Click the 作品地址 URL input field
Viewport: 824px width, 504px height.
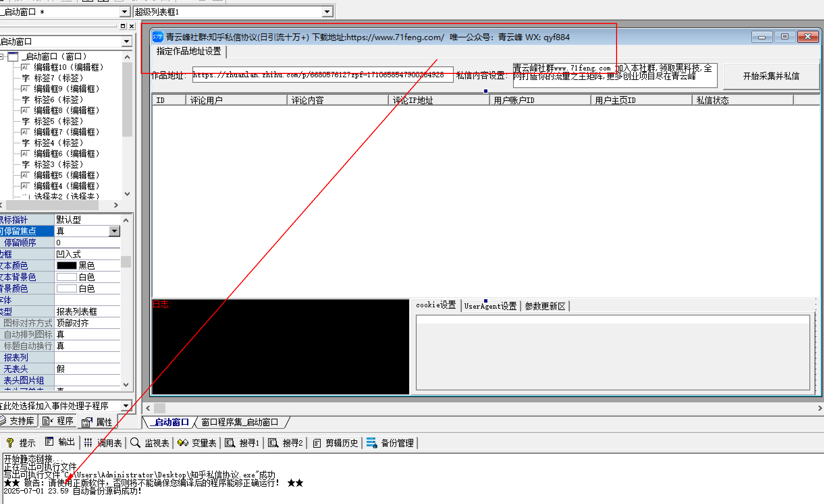coord(323,75)
